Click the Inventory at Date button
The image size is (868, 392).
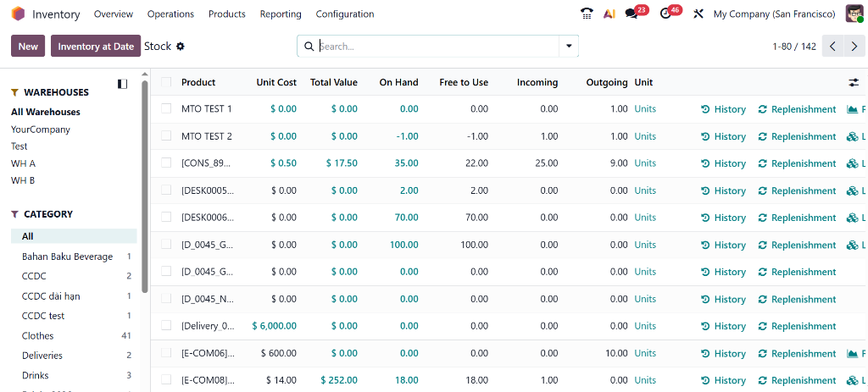tap(96, 47)
